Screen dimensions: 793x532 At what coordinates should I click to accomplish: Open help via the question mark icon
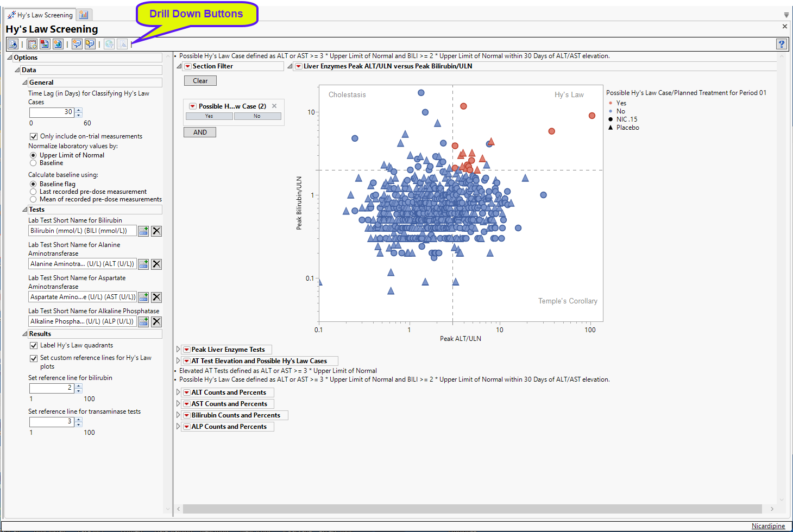tap(782, 44)
